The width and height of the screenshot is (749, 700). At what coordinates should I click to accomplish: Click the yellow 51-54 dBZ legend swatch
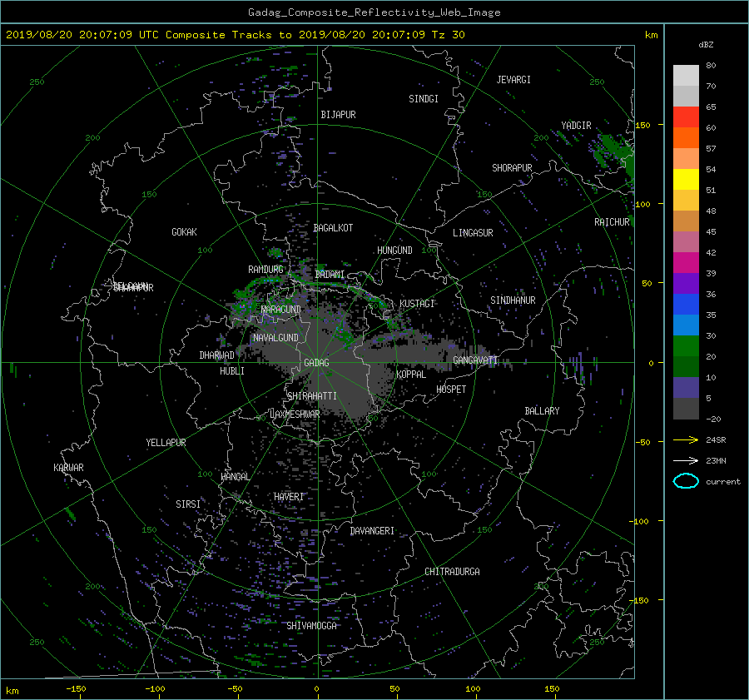(x=686, y=179)
